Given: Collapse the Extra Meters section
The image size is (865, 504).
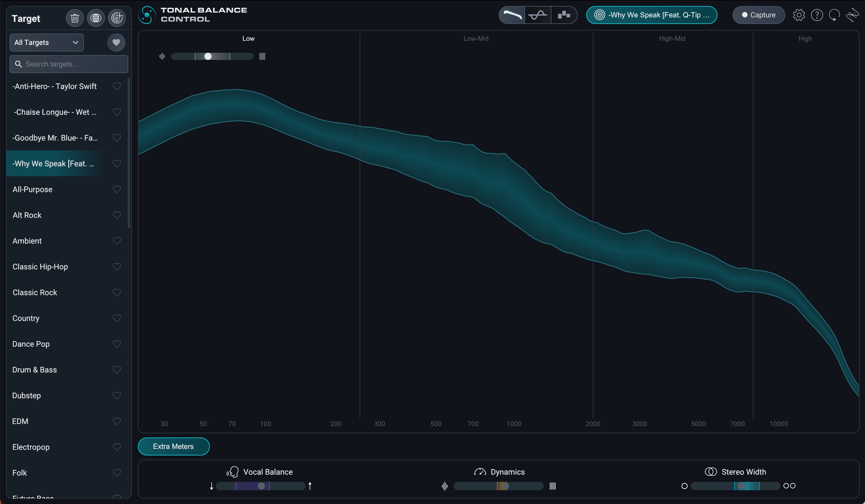Looking at the screenshot, I should pos(173,446).
